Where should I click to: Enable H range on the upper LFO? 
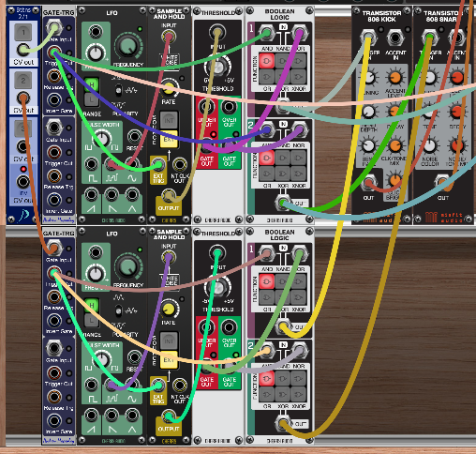pos(92,84)
